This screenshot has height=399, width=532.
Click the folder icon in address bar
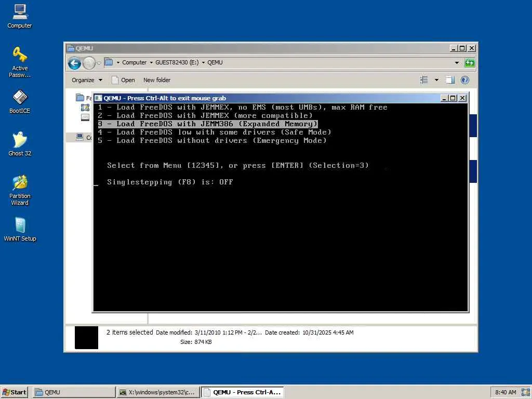pyautogui.click(x=109, y=62)
